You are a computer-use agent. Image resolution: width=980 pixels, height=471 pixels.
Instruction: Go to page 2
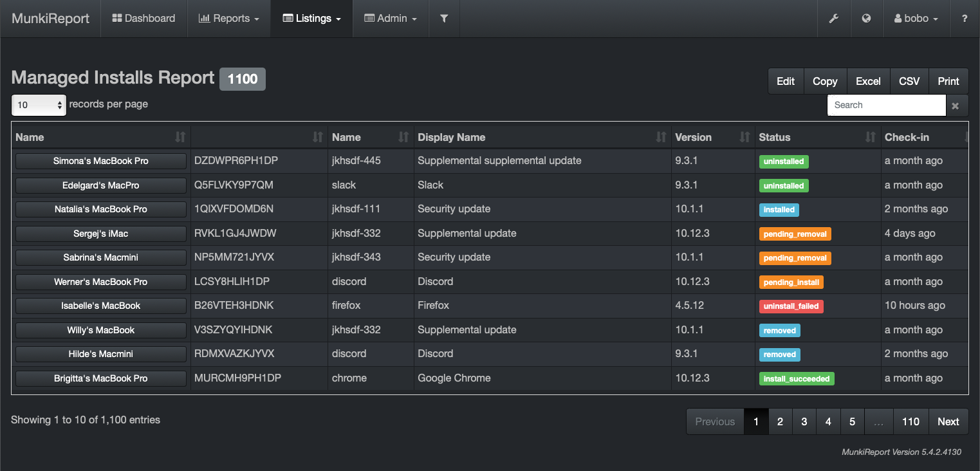coord(780,421)
